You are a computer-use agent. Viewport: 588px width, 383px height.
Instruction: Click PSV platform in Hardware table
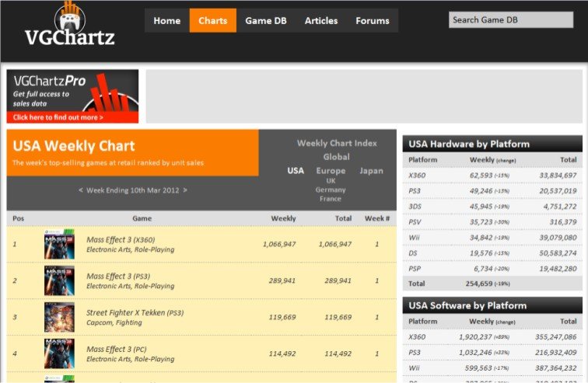coord(415,222)
